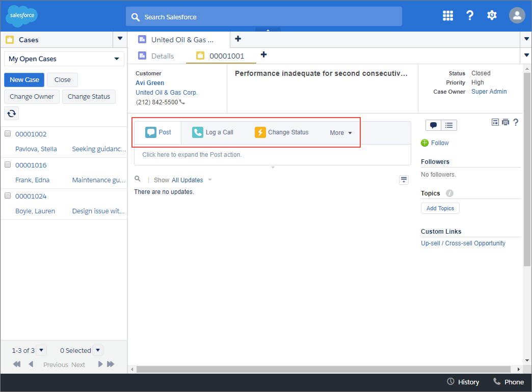The height and width of the screenshot is (392, 532).
Task: Open the App Launcher grid icon
Action: [448, 16]
